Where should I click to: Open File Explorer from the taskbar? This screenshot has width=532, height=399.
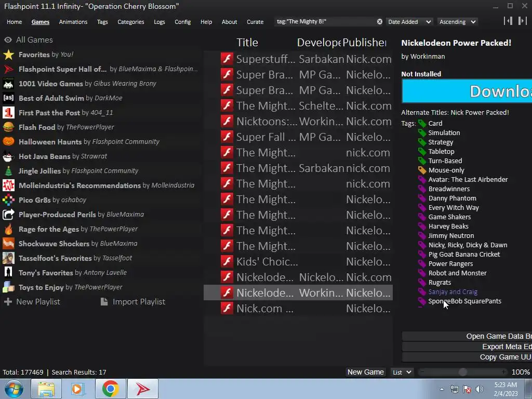[46, 389]
